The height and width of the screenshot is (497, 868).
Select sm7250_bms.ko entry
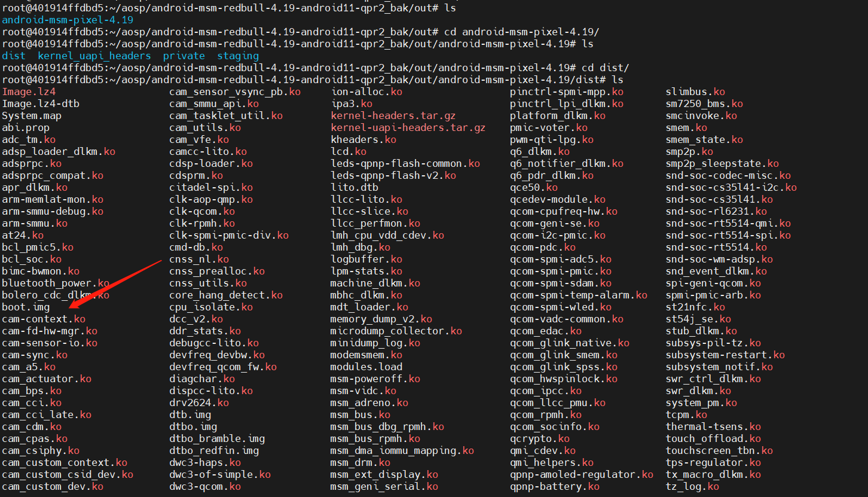[704, 103]
